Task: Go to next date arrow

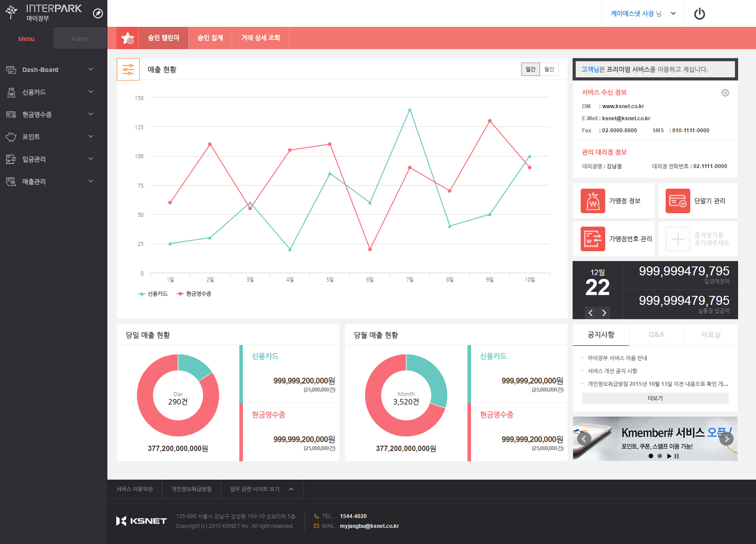Action: coord(604,313)
